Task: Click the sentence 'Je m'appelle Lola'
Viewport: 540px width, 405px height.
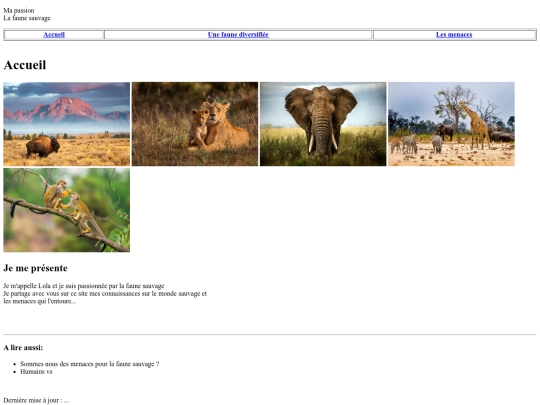Action: tap(84, 286)
